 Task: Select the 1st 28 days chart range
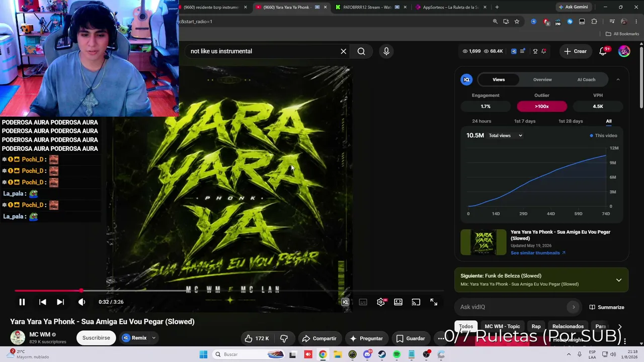click(x=571, y=121)
